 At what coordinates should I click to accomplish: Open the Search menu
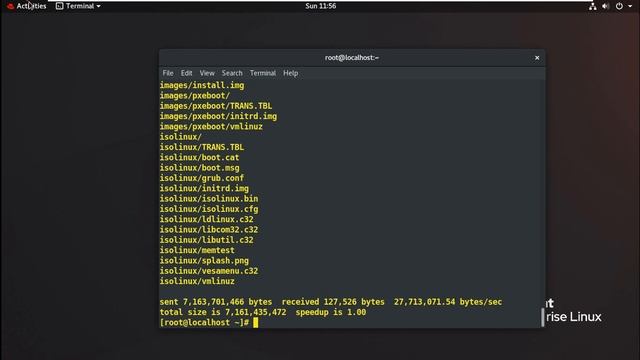(232, 73)
